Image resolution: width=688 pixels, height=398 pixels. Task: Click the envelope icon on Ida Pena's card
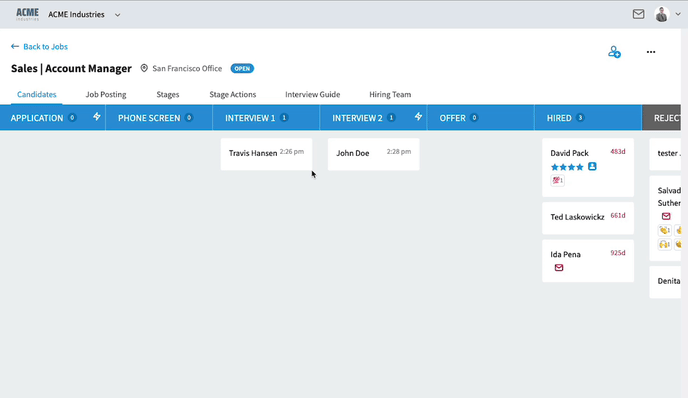point(559,268)
